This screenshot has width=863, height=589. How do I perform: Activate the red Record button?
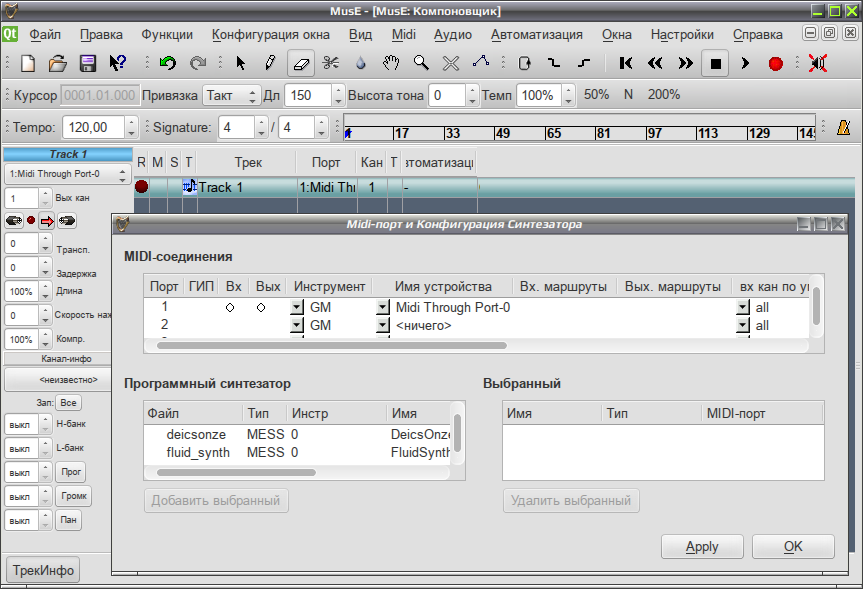pos(775,64)
